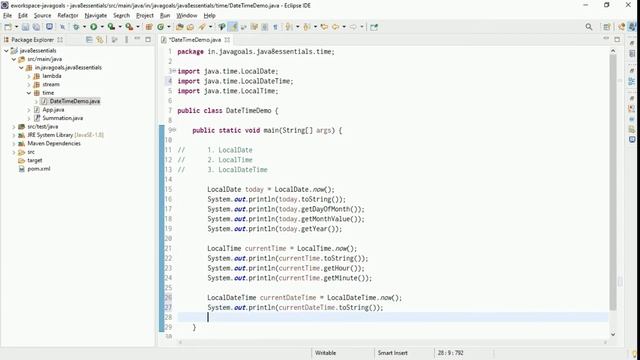Open the Refactor menu
This screenshot has width=640, height=360.
[x=68, y=16]
